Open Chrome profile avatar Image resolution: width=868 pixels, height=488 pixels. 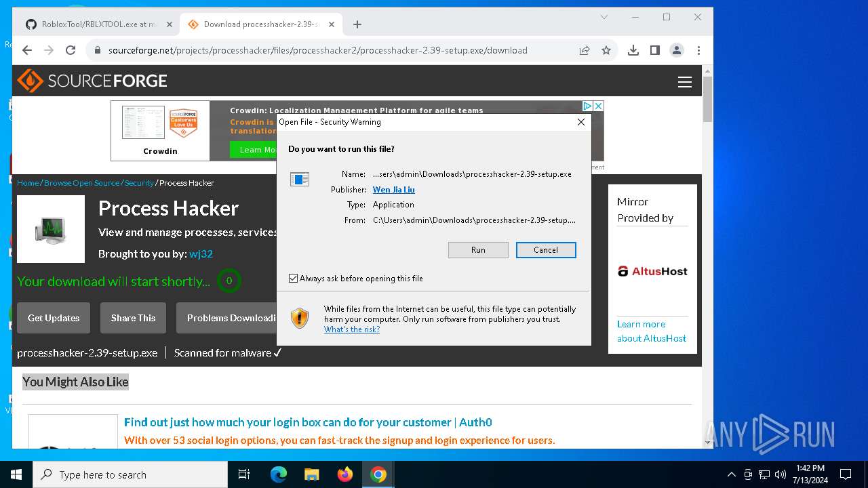click(677, 50)
